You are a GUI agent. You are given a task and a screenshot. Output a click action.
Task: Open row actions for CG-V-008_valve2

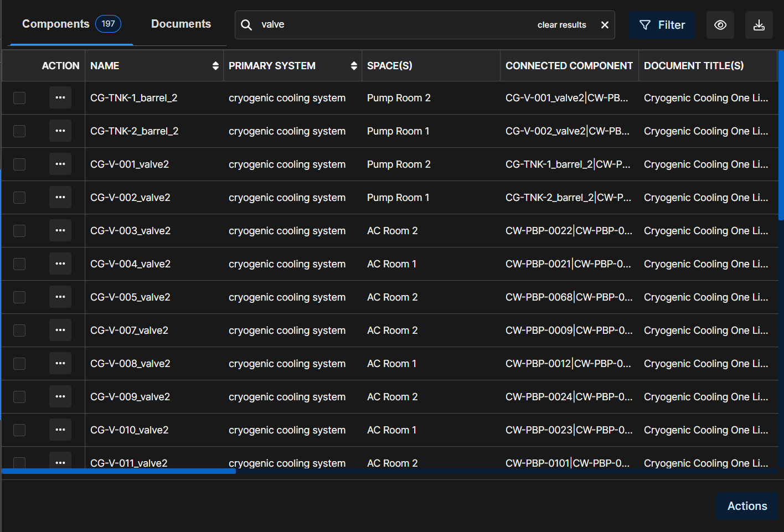tap(60, 364)
